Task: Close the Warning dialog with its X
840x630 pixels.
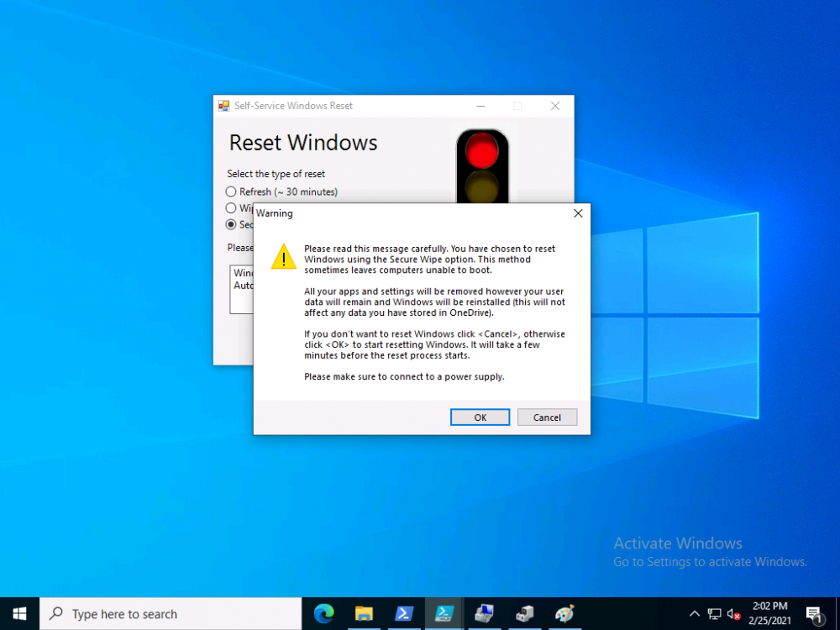Action: point(578,213)
